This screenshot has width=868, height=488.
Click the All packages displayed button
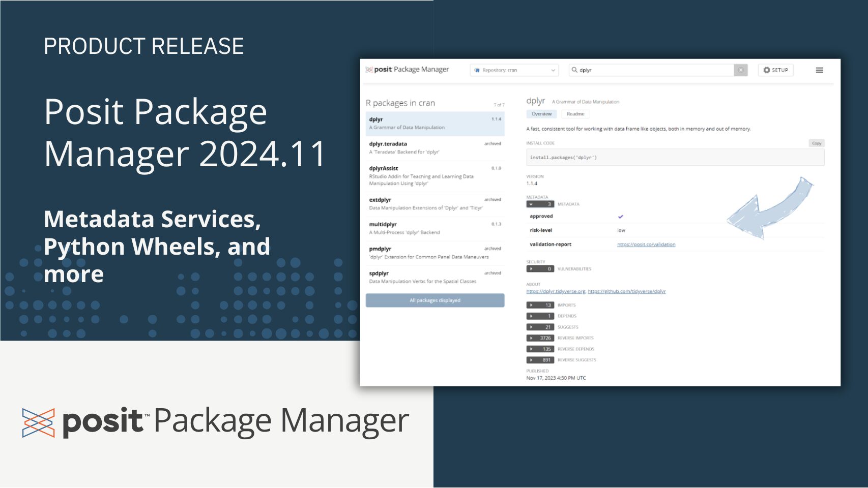point(435,300)
